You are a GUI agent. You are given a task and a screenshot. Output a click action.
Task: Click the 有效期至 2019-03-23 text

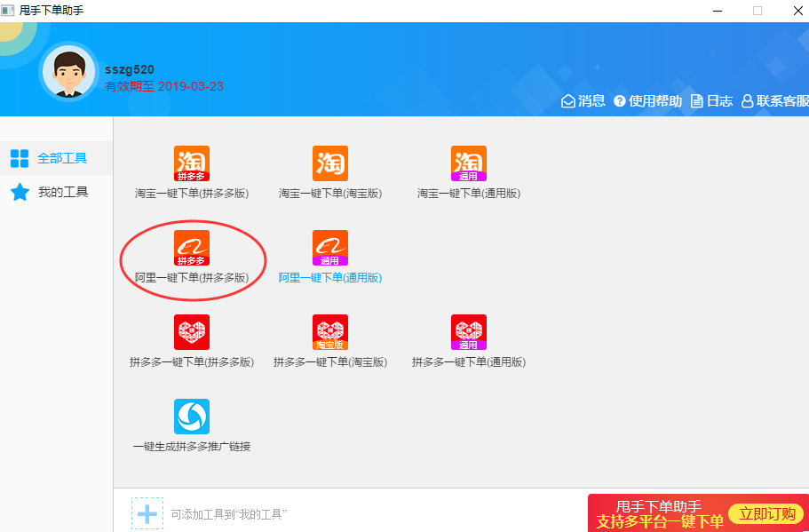164,86
